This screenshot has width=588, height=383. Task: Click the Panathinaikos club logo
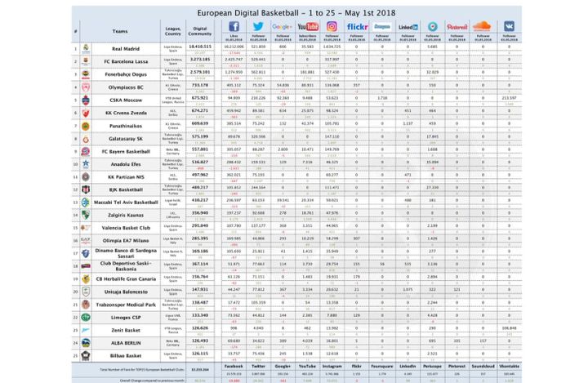click(x=86, y=126)
